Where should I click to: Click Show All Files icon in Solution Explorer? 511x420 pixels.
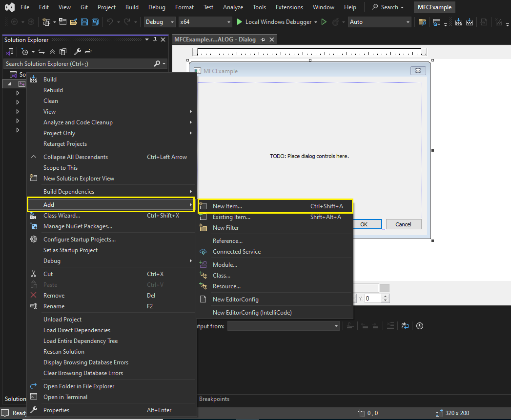point(63,52)
